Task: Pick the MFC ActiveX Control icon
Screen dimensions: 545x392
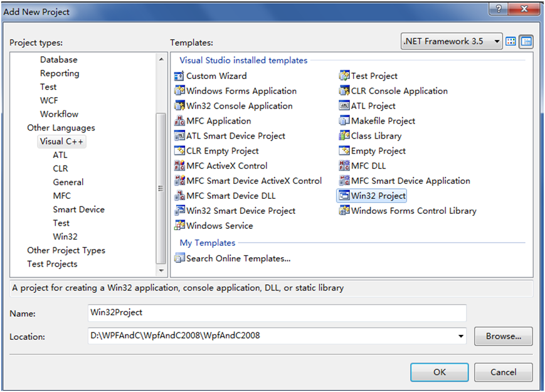Action: [179, 166]
